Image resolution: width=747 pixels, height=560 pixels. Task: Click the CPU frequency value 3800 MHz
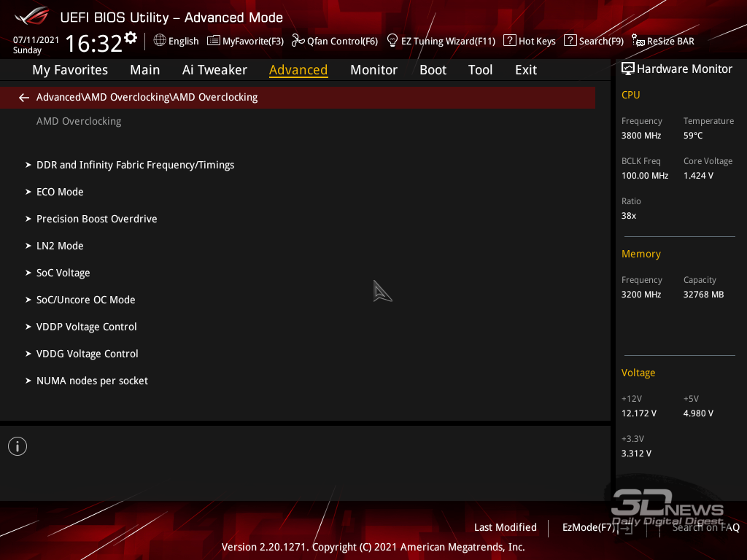pos(640,135)
